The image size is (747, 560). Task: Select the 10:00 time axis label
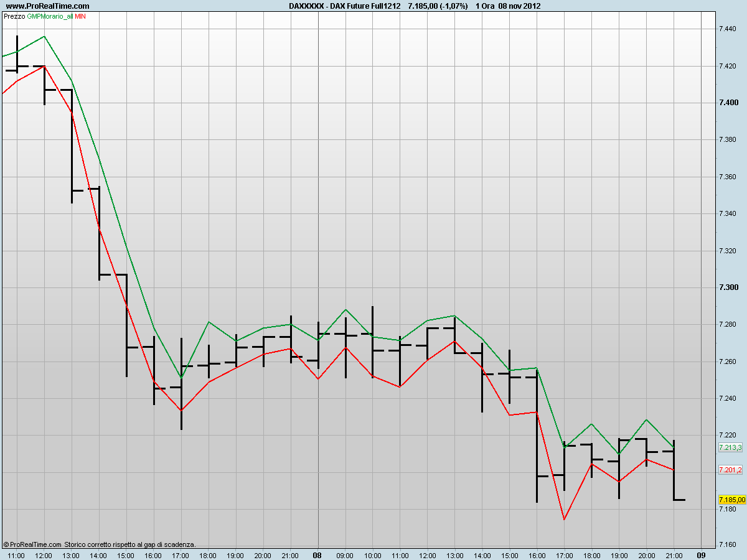point(372,555)
